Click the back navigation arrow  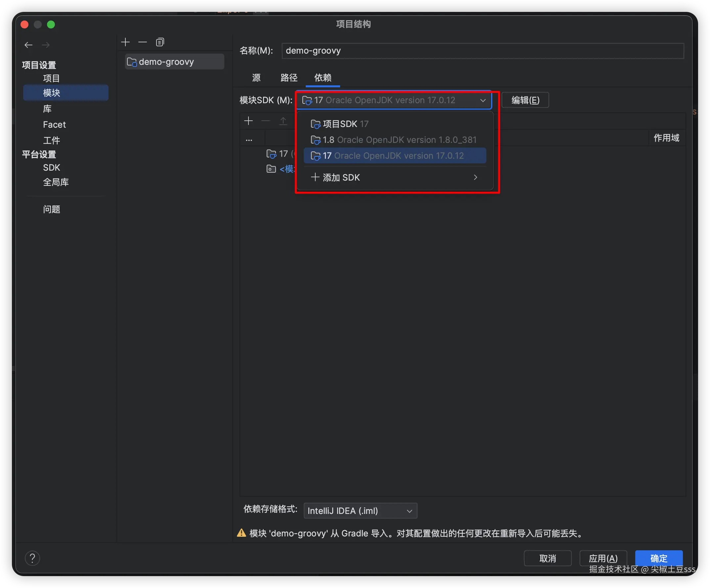click(x=28, y=45)
